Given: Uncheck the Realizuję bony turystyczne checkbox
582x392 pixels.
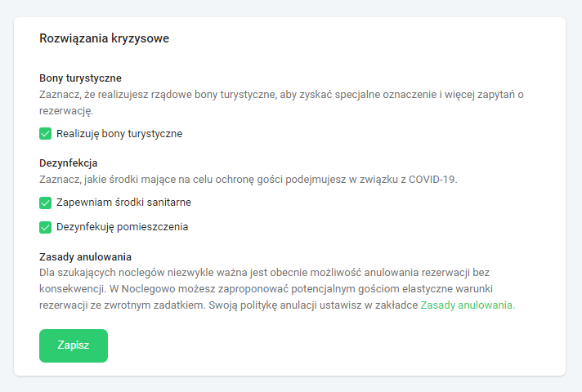Looking at the screenshot, I should coord(45,134).
